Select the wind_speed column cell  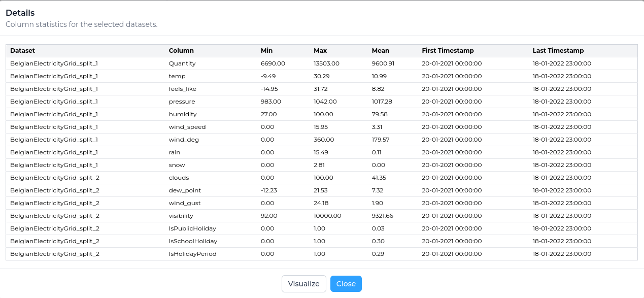tap(187, 127)
